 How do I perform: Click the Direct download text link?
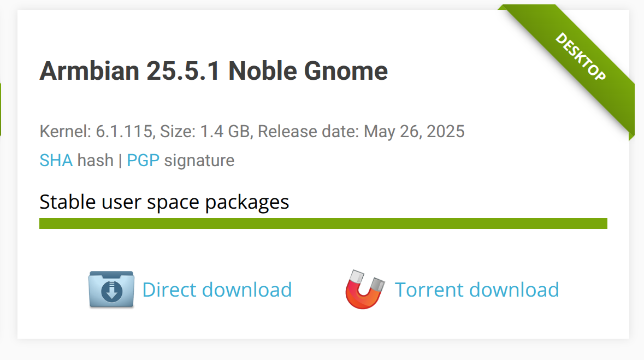click(217, 290)
